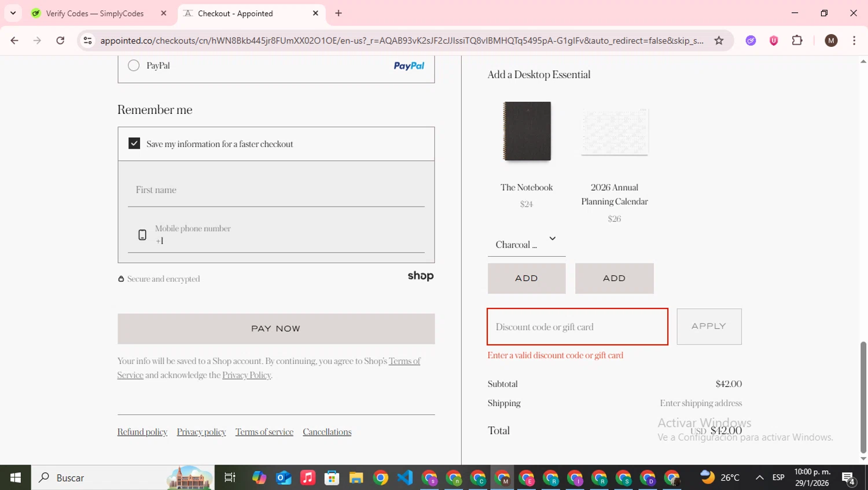Click the browser forward arrow
The width and height of the screenshot is (868, 490).
(37, 40)
